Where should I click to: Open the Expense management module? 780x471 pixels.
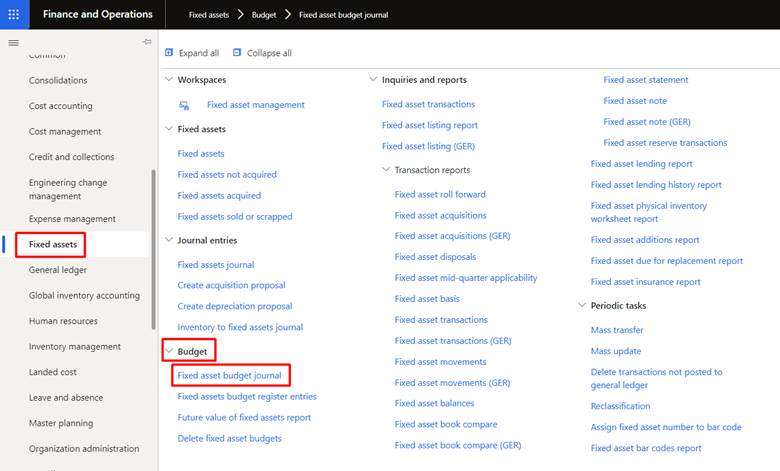pos(72,219)
